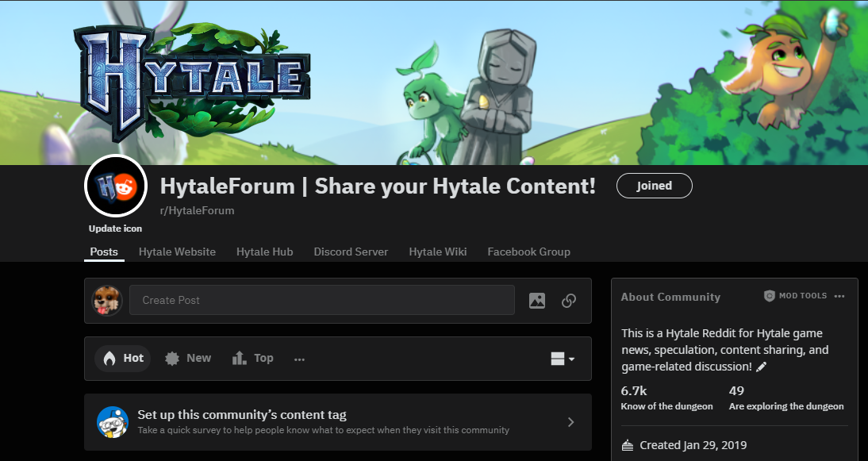This screenshot has width=868, height=461.
Task: Open MOD TOOLS shield link
Action: click(795, 296)
